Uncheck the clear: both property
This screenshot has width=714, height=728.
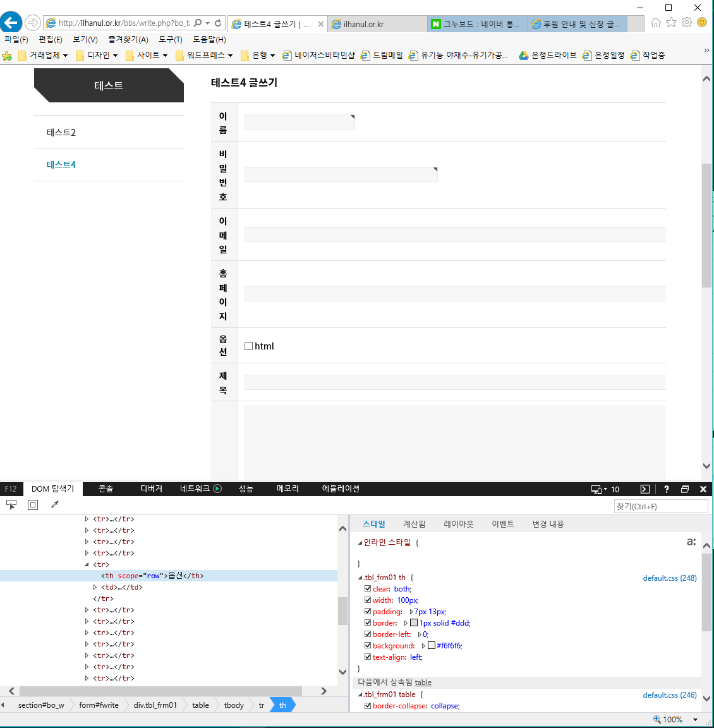pyautogui.click(x=368, y=589)
